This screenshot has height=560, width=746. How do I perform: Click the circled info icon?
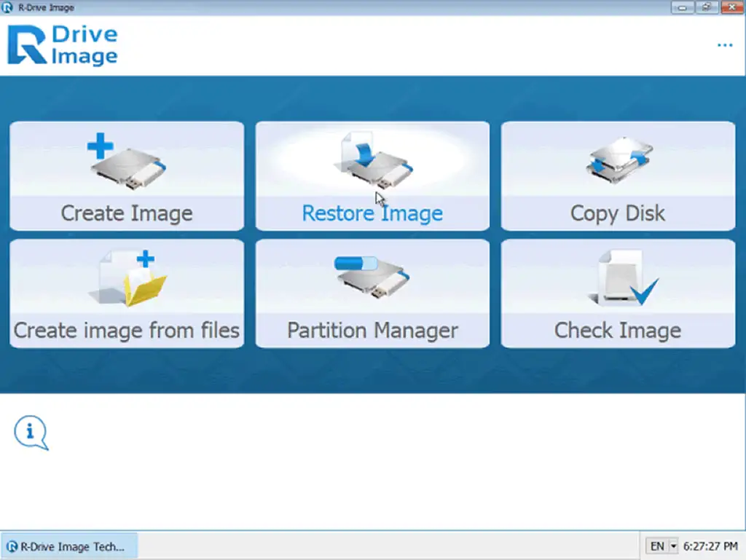(31, 432)
